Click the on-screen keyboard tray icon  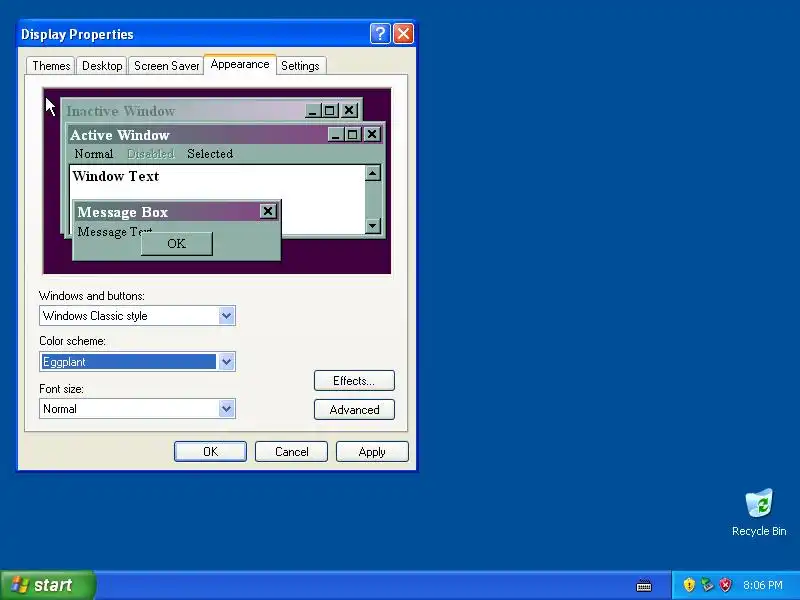coord(644,585)
